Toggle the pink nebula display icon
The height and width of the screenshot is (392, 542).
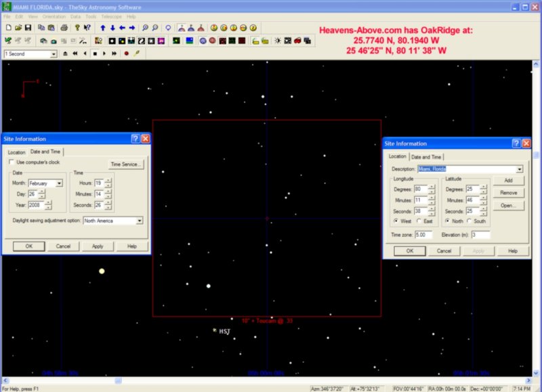(161, 41)
